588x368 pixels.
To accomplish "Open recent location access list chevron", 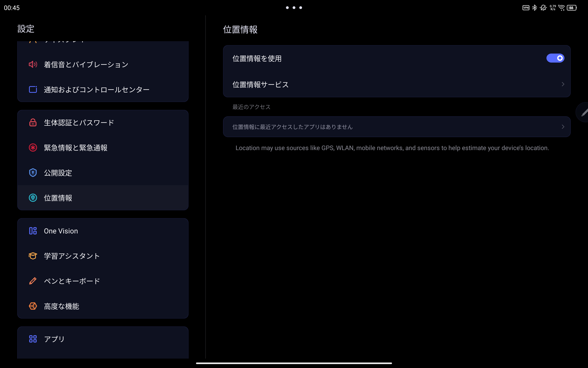I will (x=563, y=127).
